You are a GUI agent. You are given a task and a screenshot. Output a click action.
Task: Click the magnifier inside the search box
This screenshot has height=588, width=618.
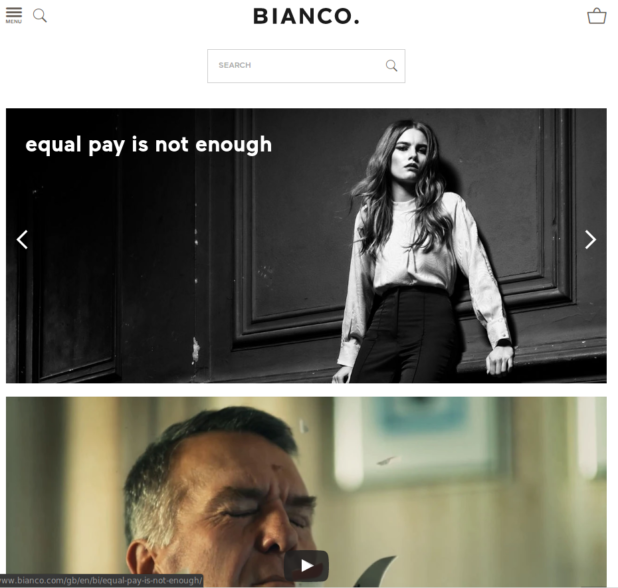391,65
